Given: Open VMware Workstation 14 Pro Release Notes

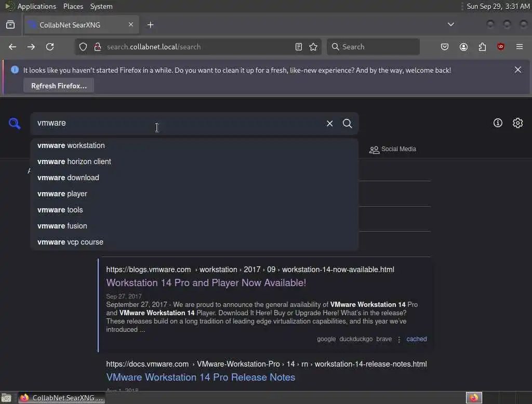Looking at the screenshot, I should (x=201, y=377).
